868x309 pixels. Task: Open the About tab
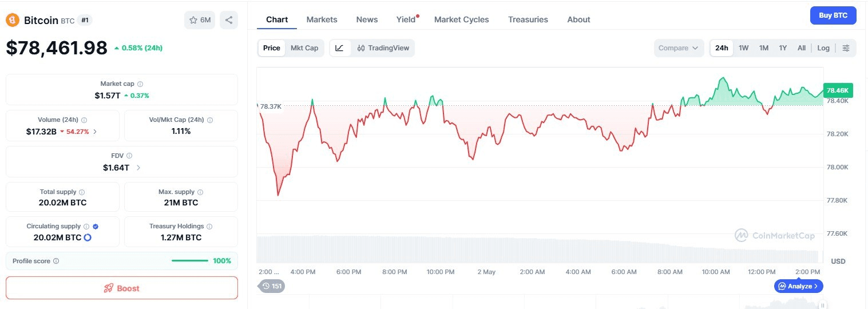(x=578, y=19)
